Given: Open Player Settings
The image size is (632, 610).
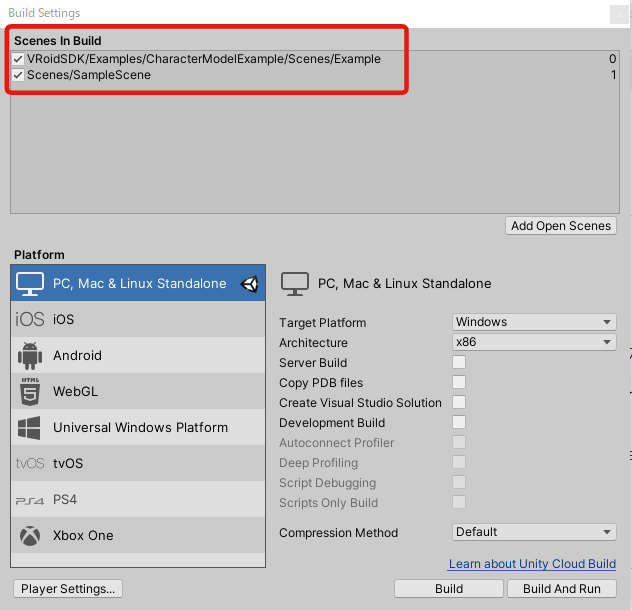Looking at the screenshot, I should (x=68, y=589).
